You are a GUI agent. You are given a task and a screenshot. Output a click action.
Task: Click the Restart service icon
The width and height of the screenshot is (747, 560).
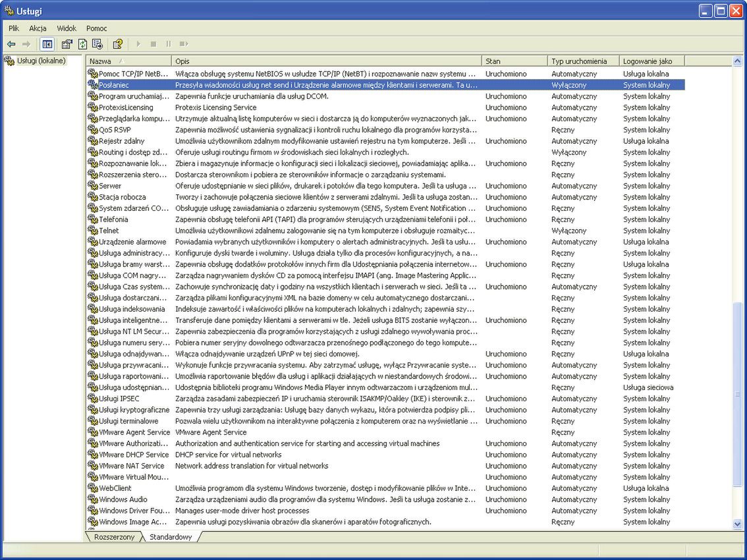[183, 44]
